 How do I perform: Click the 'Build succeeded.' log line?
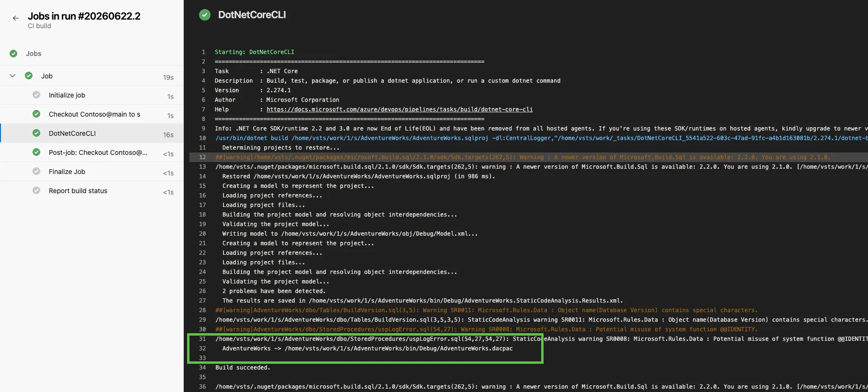tap(243, 368)
